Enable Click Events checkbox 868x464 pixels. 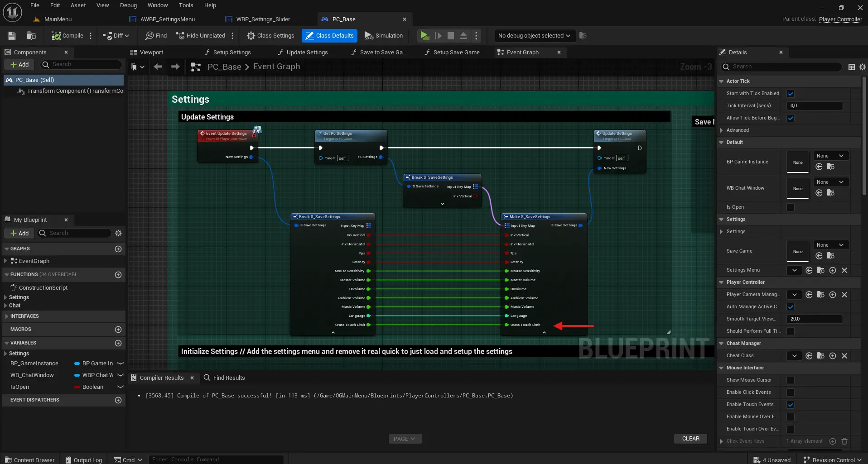(791, 392)
